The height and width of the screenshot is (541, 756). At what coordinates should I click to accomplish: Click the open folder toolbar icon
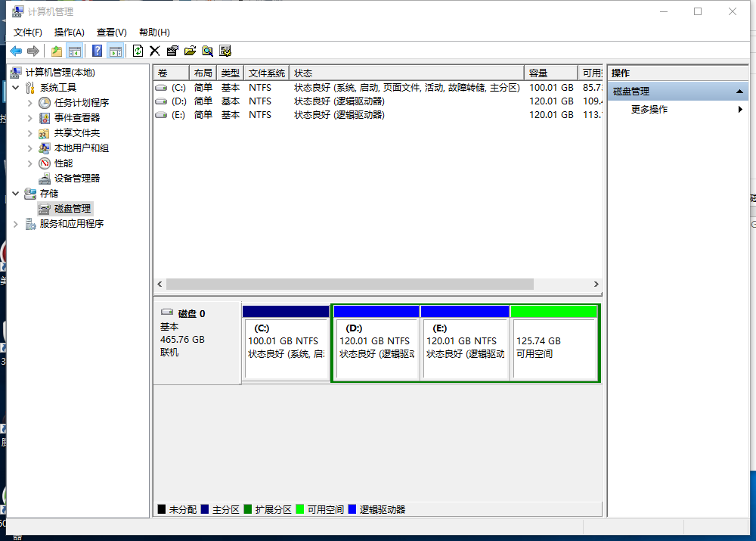[x=190, y=51]
